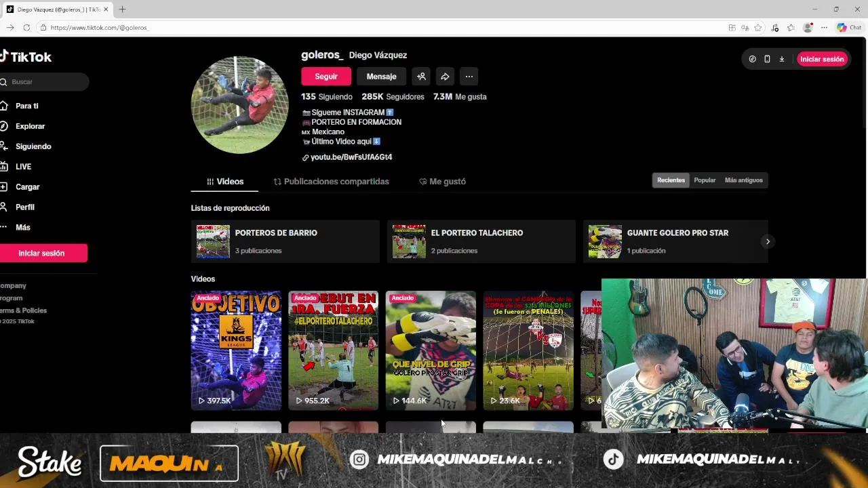Click the Mensaje button
This screenshot has width=868, height=488.
pos(381,77)
